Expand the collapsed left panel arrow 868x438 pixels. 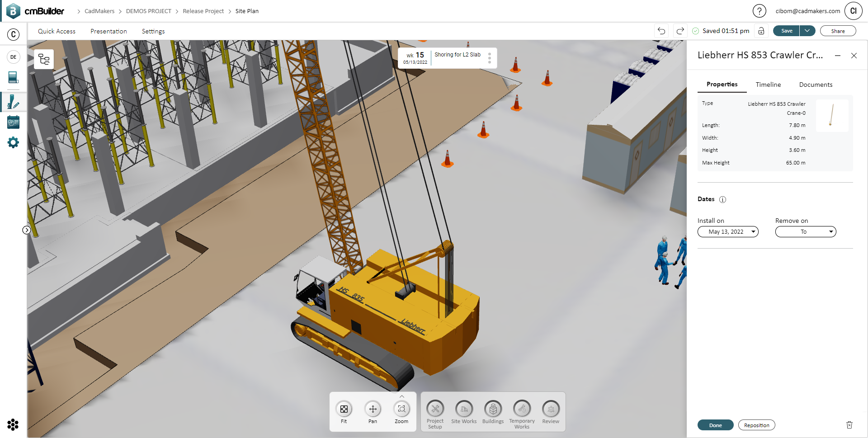tap(27, 230)
